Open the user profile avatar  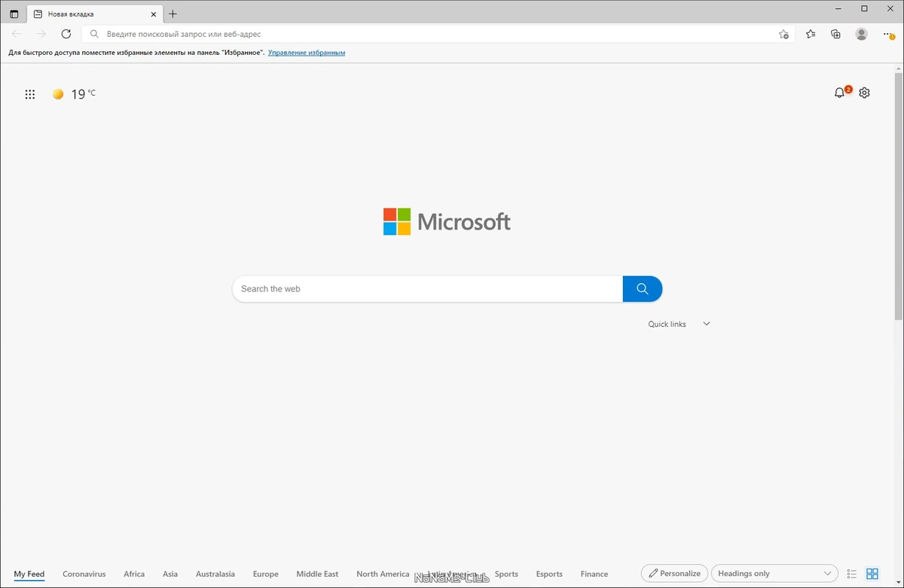coord(862,34)
